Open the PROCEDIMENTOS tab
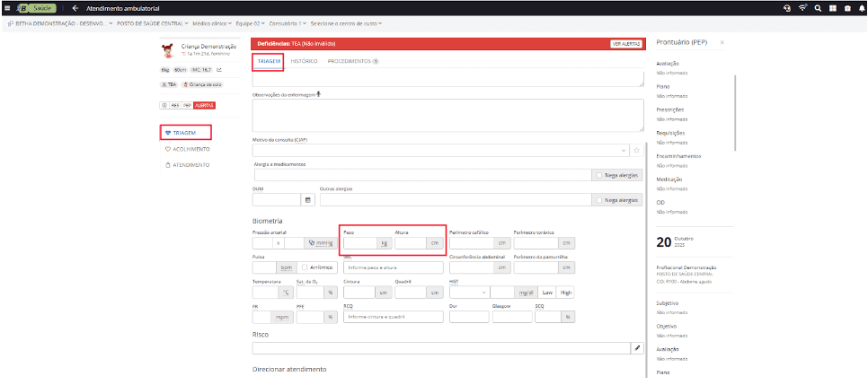The image size is (868, 385). click(351, 61)
